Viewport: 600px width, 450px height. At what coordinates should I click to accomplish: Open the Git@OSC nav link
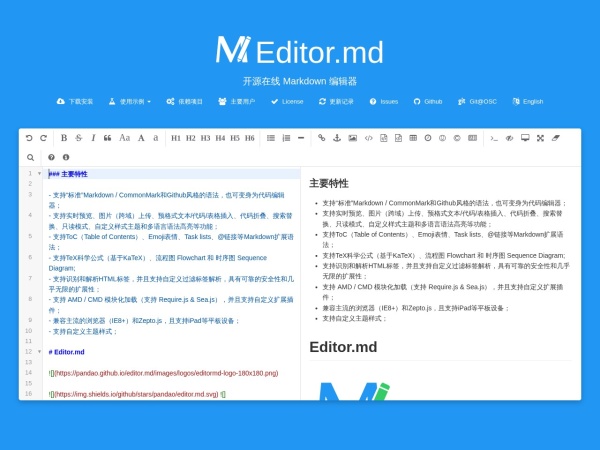477,101
